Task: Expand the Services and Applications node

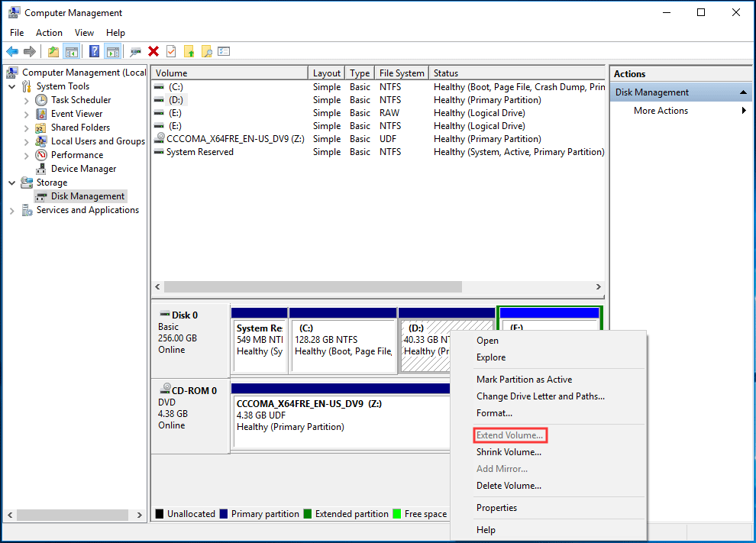Action: (x=12, y=210)
